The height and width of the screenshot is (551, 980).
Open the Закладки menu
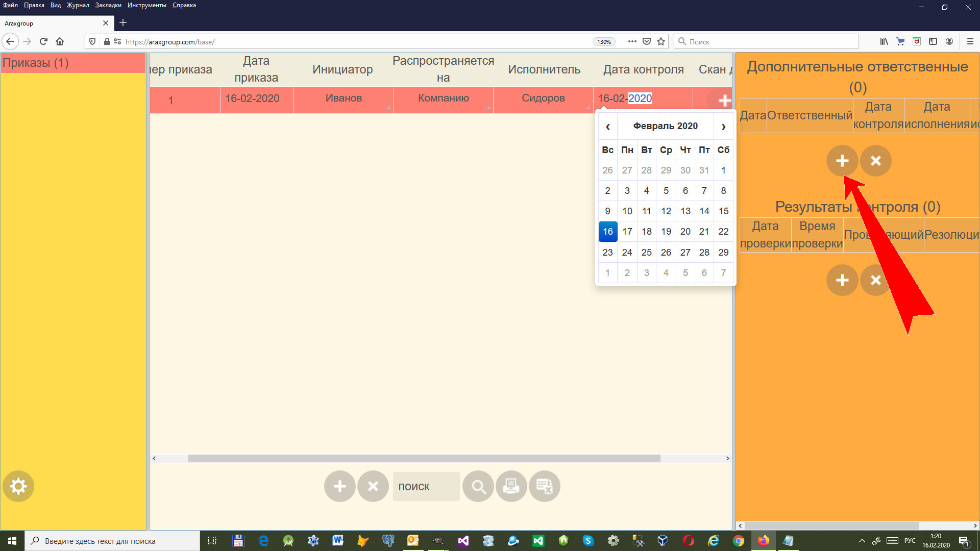108,5
